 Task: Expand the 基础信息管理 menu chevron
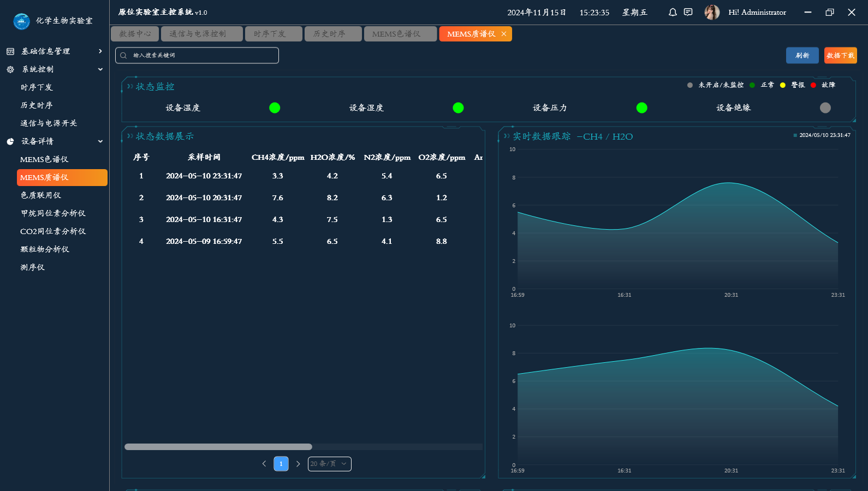tap(100, 51)
